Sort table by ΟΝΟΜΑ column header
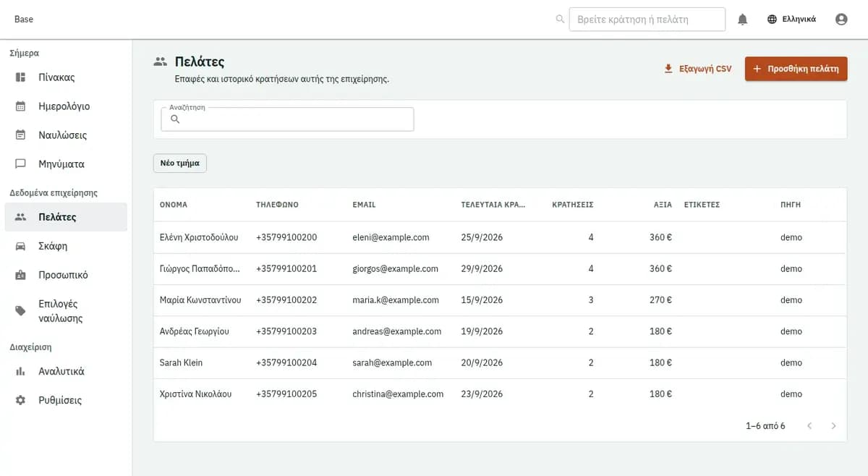This screenshot has height=476, width=868. coord(174,205)
